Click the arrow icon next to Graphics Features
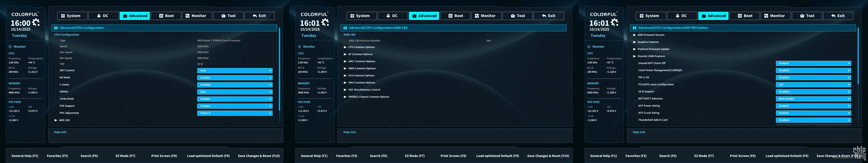This screenshot has width=868, height=163. point(634,42)
